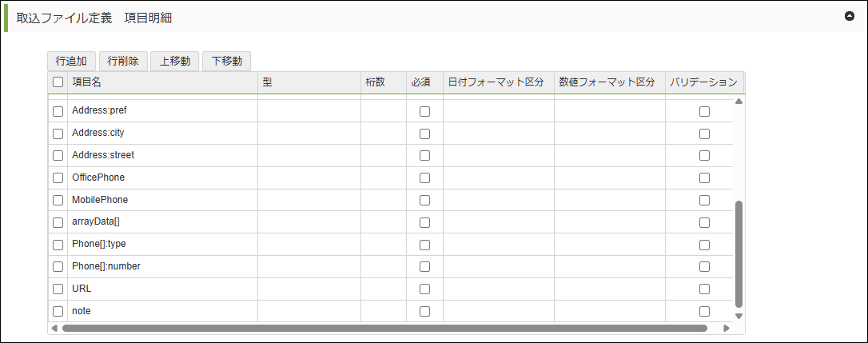Select the note row checkbox

click(58, 311)
